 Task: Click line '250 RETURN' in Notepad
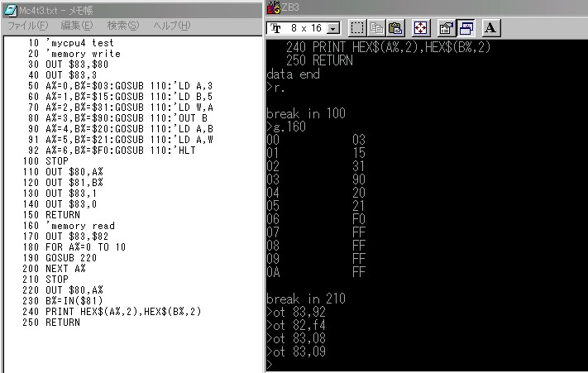(51, 323)
